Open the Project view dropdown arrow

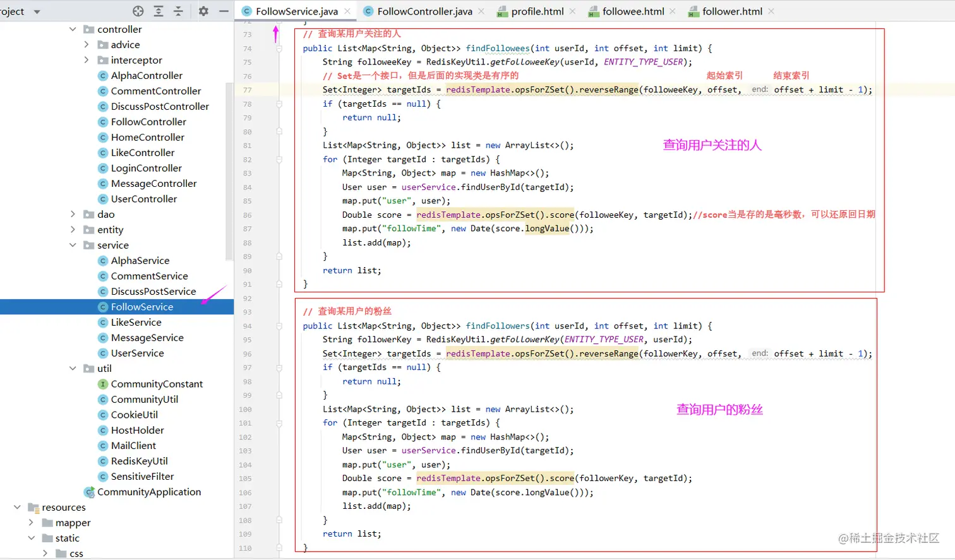pyautogui.click(x=37, y=12)
